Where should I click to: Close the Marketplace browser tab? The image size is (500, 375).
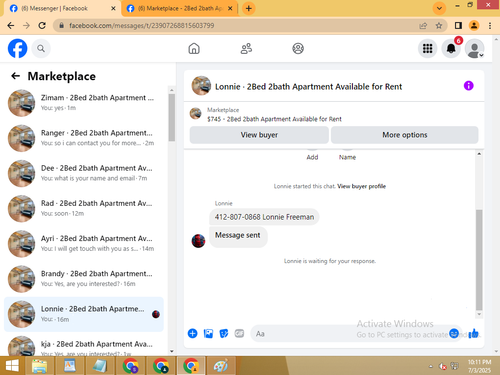(x=230, y=9)
